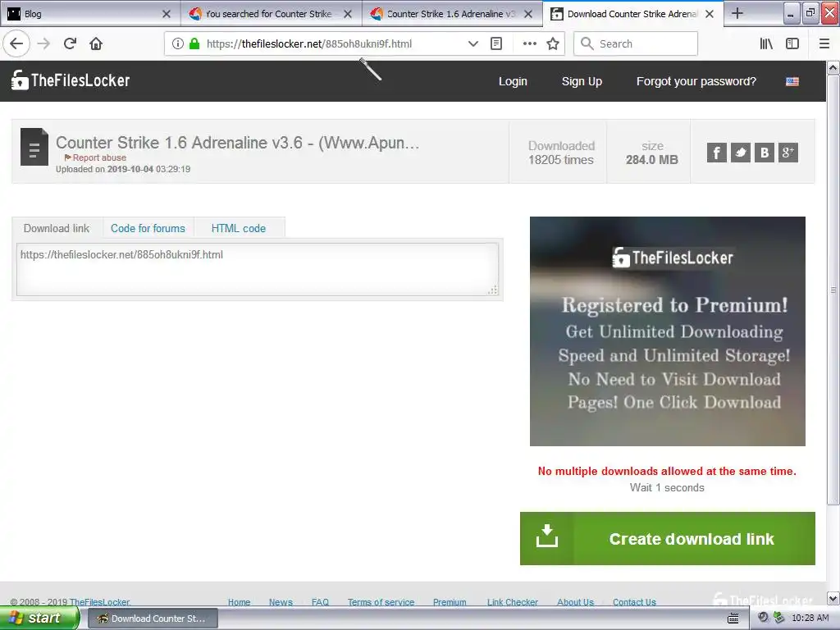Screen dimensions: 840x630
Task: Click inside the download link text box
Action: point(257,269)
